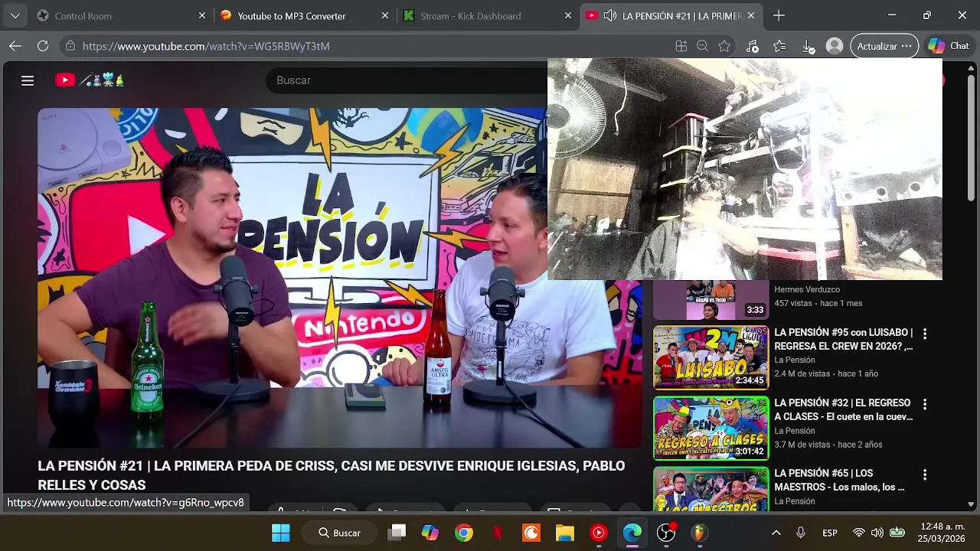Click the page vertical scrollbar
This screenshot has height=551, width=980.
click(x=971, y=138)
